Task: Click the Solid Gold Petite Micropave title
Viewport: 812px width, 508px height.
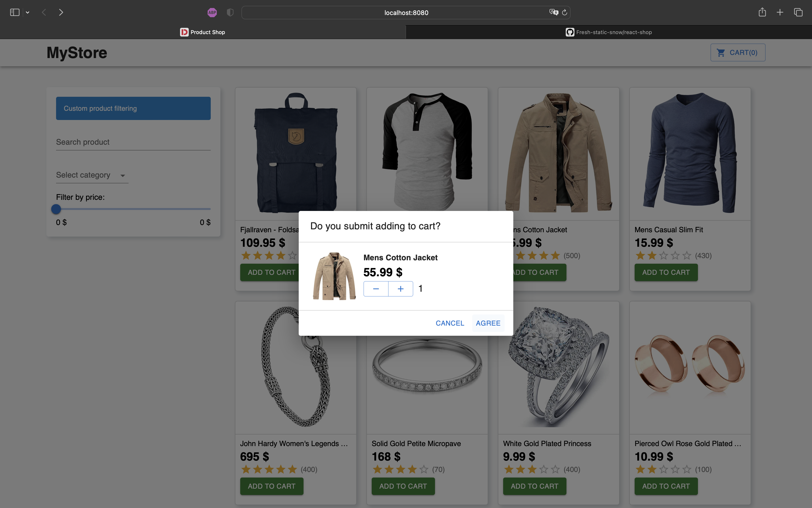Action: click(416, 443)
